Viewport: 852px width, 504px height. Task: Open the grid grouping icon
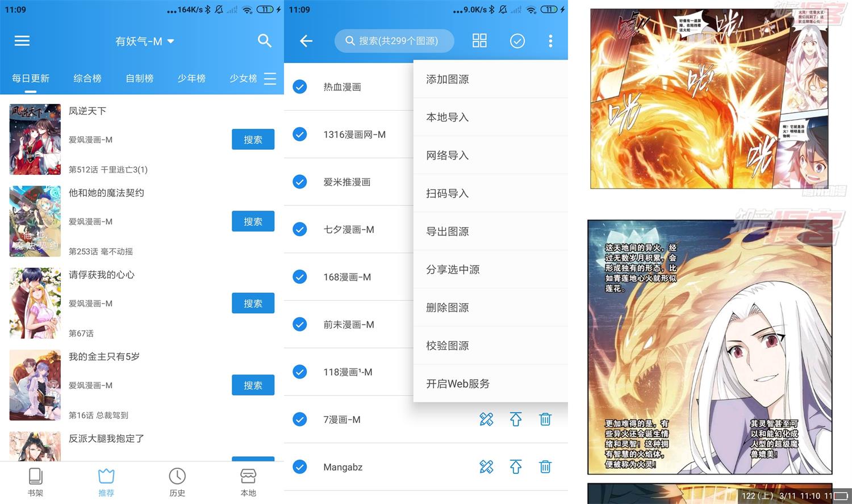tap(479, 41)
